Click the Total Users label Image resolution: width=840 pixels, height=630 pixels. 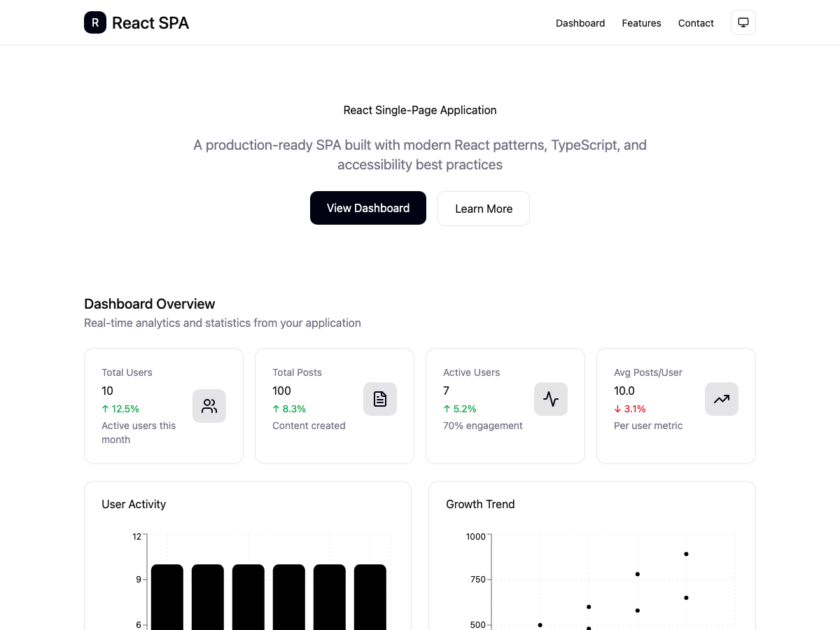pos(127,372)
